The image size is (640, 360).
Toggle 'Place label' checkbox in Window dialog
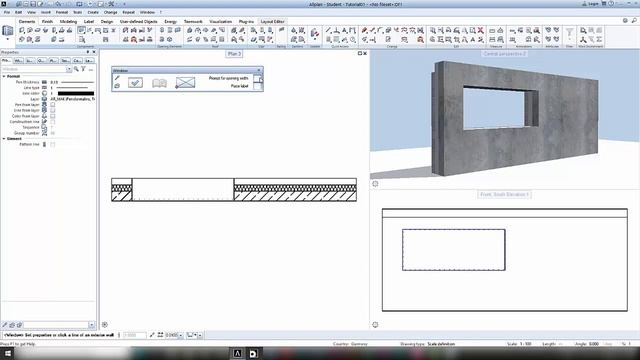tap(257, 86)
